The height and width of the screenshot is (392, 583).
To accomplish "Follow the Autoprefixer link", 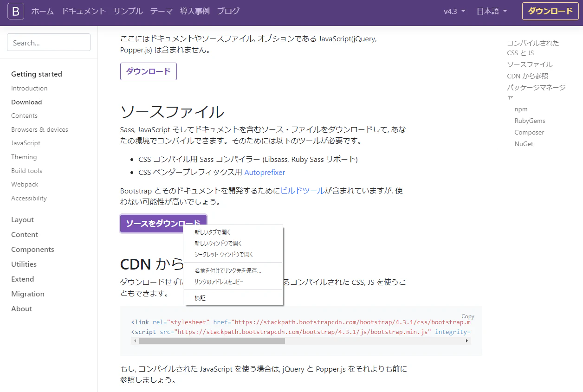I will tap(265, 172).
